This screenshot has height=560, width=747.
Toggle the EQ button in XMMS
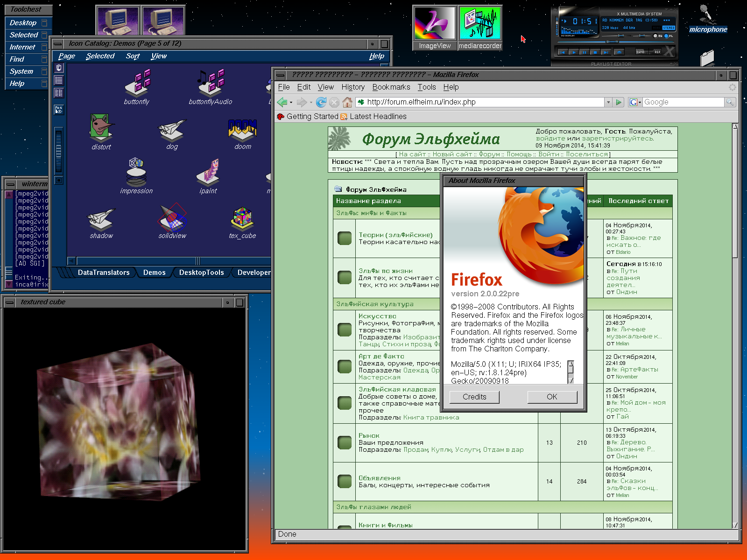[657, 36]
